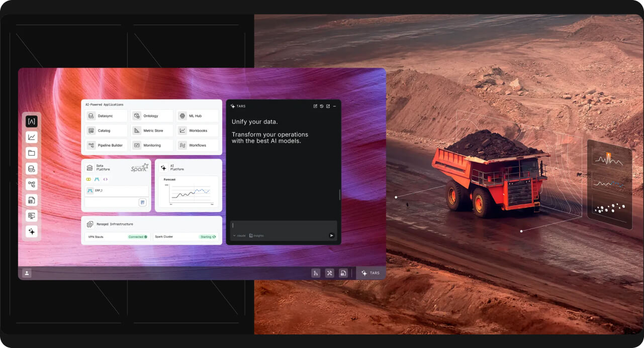Open the Catalog application tile
Image resolution: width=644 pixels, height=348 pixels.
106,131
